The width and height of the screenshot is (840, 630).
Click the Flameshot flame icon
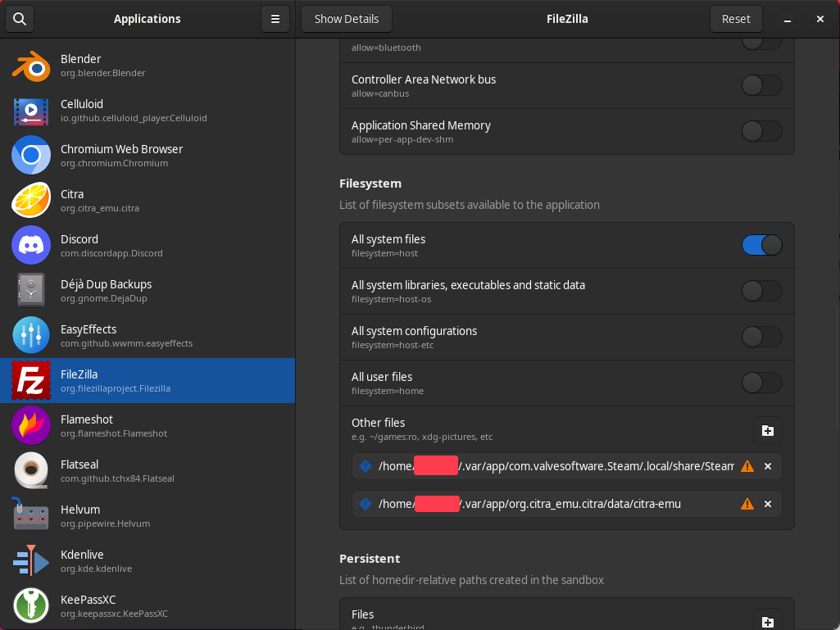coord(31,425)
